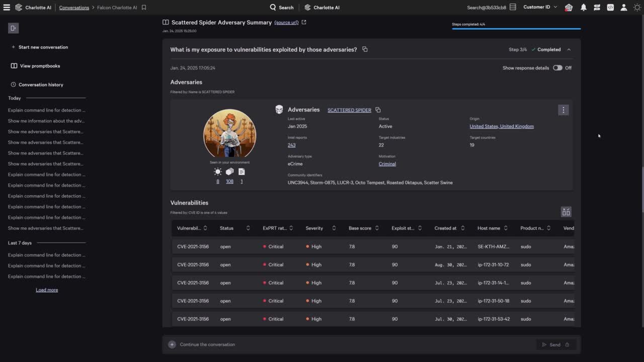
Task: Select host name SE-KTH-AMZ row cell
Action: [x=494, y=247]
